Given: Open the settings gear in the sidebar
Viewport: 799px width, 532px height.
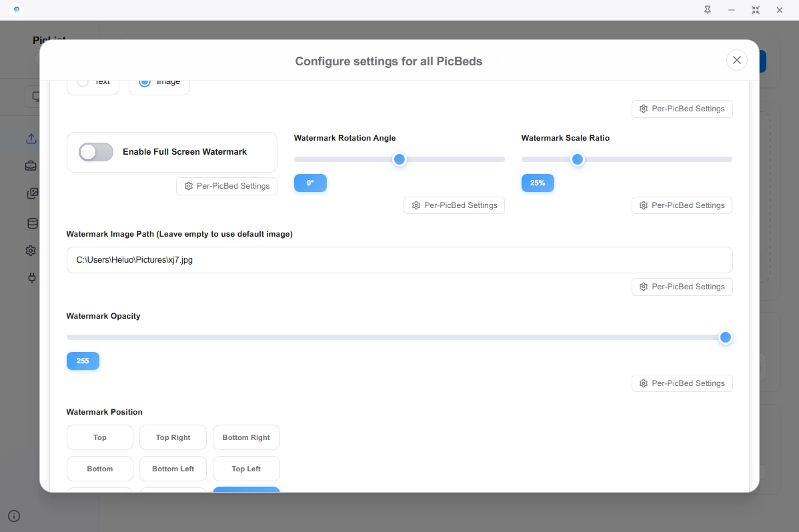Looking at the screenshot, I should click(31, 251).
